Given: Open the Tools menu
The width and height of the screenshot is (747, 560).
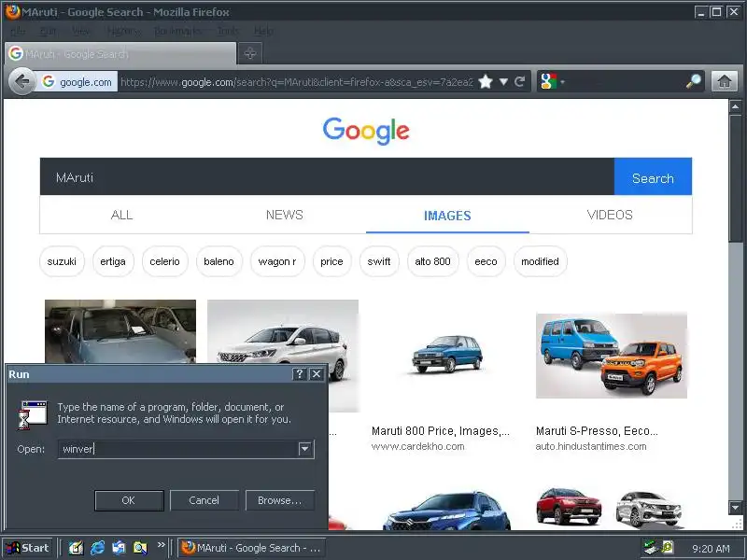Looking at the screenshot, I should [x=228, y=31].
